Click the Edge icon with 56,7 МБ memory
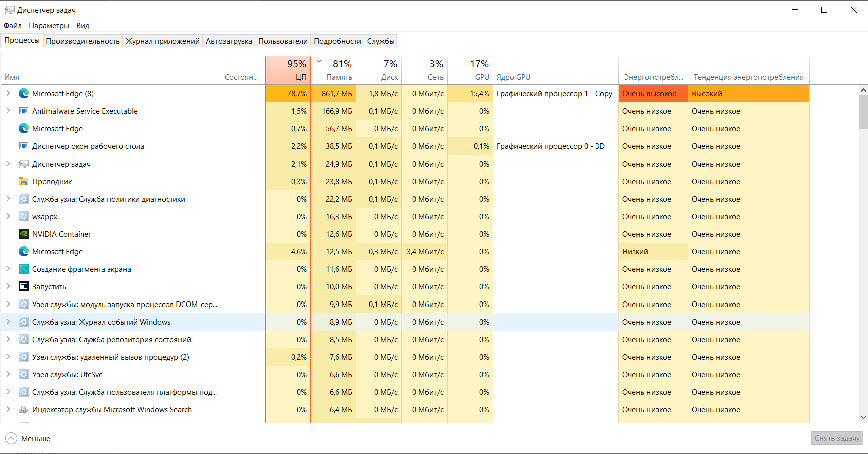The width and height of the screenshot is (868, 454). pyautogui.click(x=24, y=128)
